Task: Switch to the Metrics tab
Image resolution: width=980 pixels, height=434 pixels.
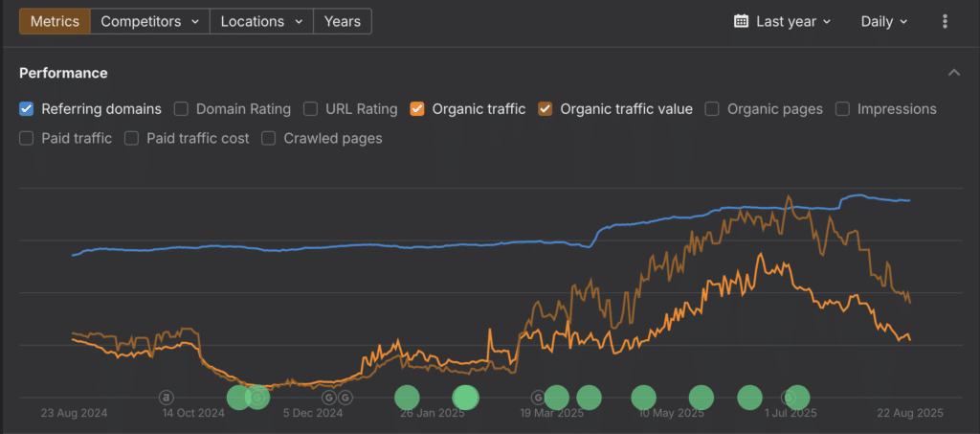Action: (55, 21)
